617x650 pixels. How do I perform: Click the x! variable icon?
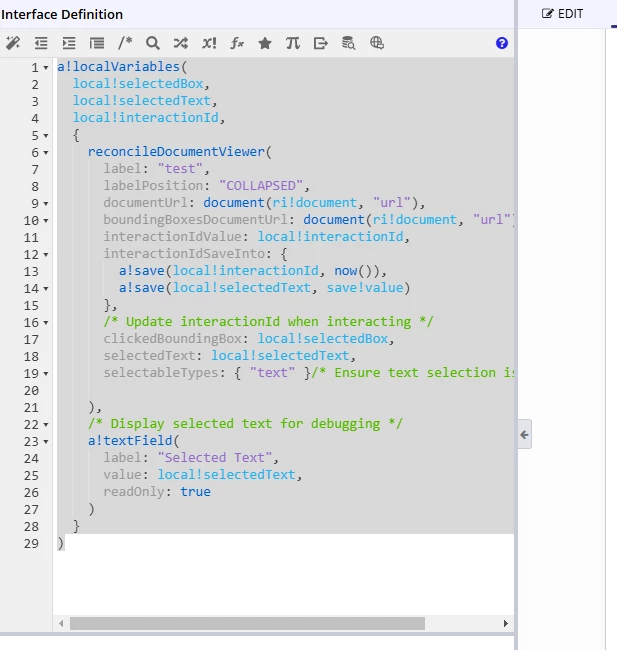pyautogui.click(x=209, y=43)
